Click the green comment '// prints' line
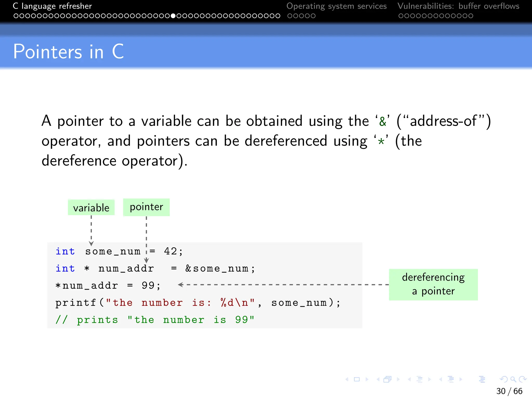This screenshot has width=532, height=399. pyautogui.click(x=155, y=320)
